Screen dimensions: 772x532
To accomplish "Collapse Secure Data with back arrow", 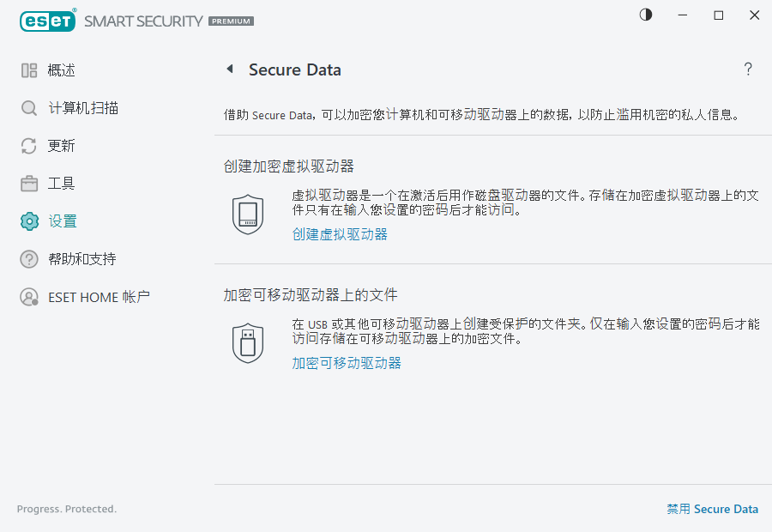I will (229, 70).
